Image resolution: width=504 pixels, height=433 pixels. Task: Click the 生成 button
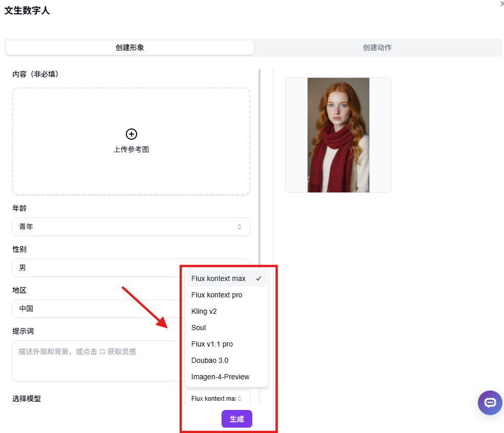[236, 419]
